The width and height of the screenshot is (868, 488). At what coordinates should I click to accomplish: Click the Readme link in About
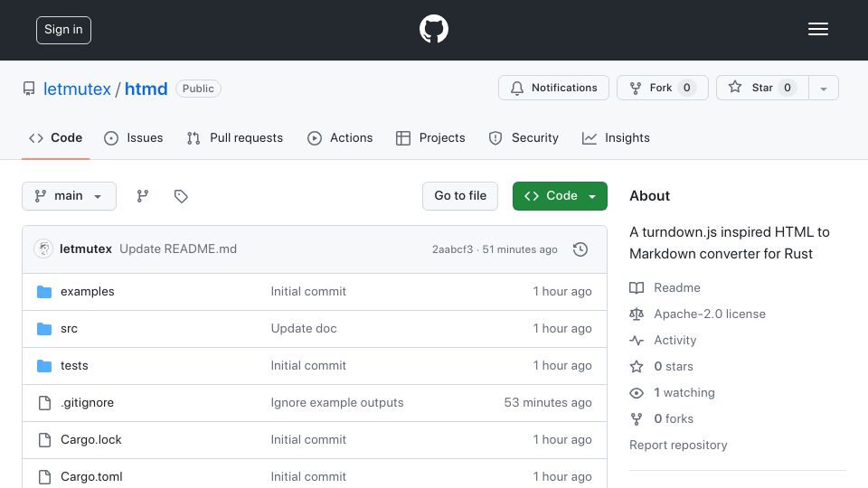click(x=677, y=287)
